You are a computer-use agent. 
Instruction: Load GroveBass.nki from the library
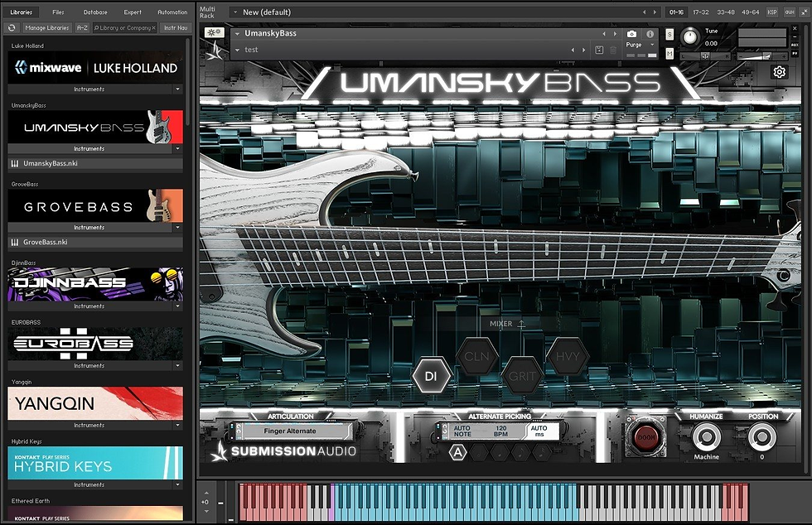tap(95, 243)
